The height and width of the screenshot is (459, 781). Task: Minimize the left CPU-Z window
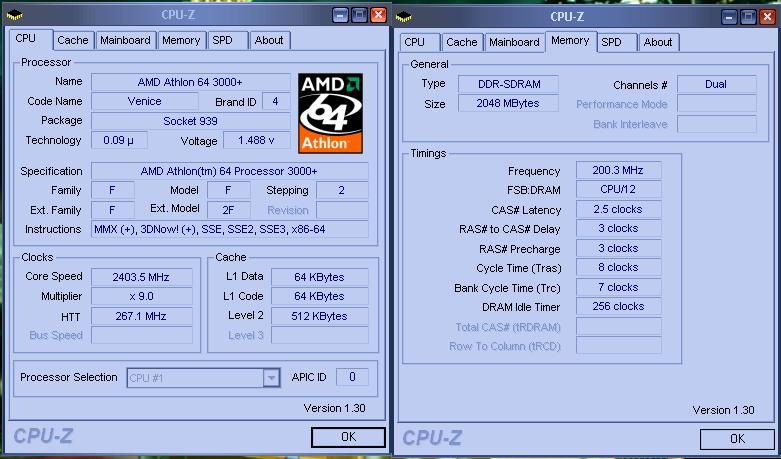[340, 15]
